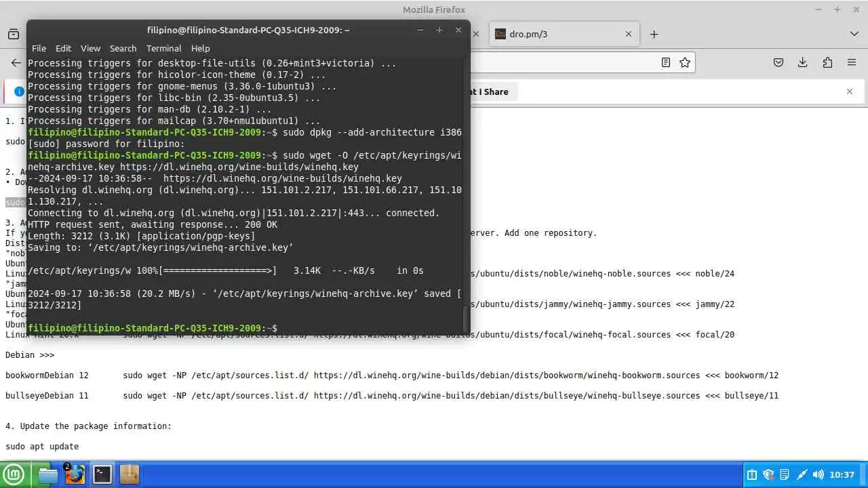
Task: Click the terminal window title bar
Action: [248, 30]
